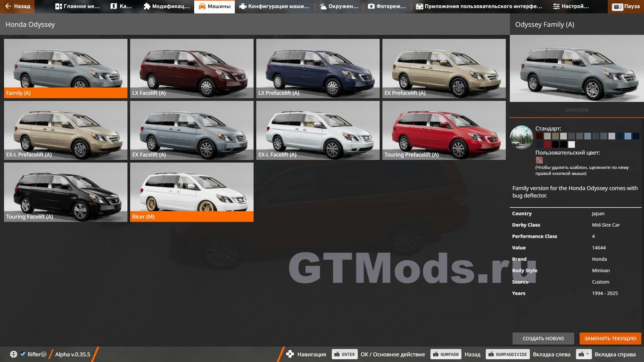Pick the bright red standard color

click(547, 144)
